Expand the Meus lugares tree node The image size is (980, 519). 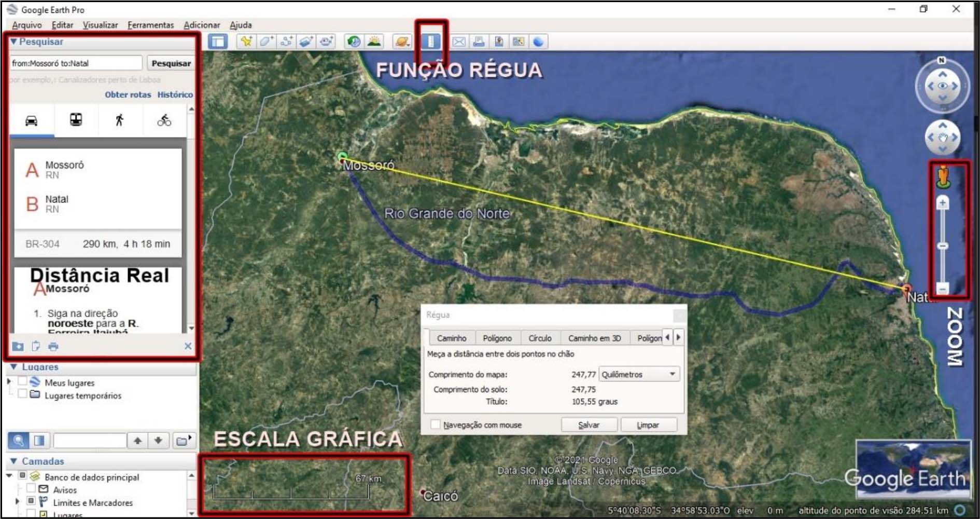9,381
